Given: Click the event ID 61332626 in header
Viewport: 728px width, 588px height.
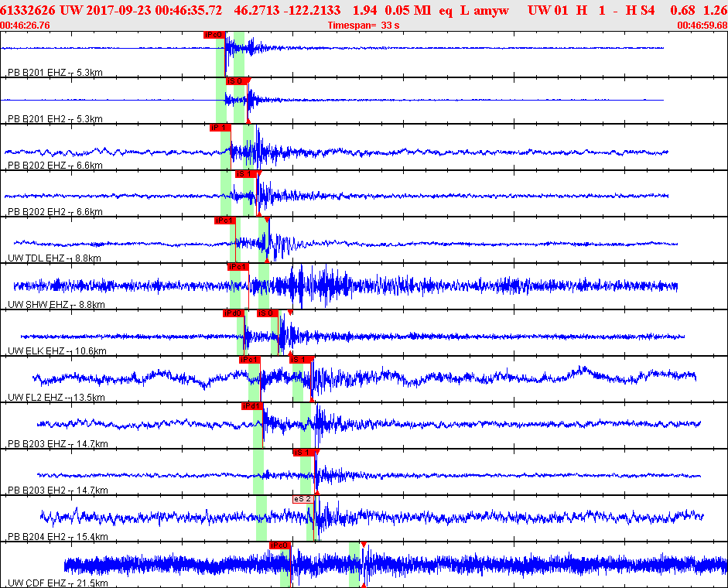Looking at the screenshot, I should point(28,11).
